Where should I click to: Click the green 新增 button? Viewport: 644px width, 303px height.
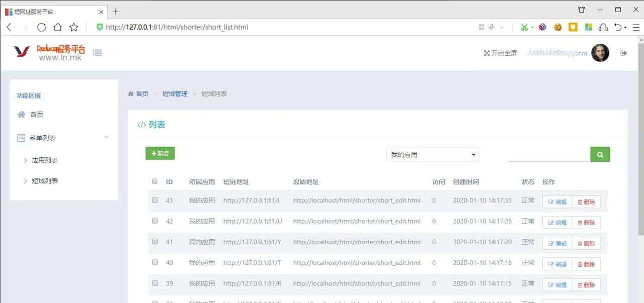(160, 153)
